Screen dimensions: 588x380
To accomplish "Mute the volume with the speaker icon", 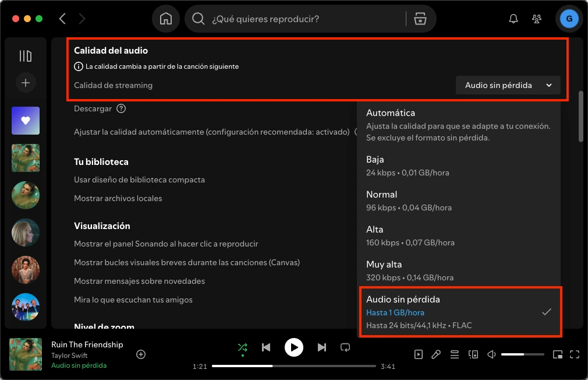I will click(x=491, y=354).
